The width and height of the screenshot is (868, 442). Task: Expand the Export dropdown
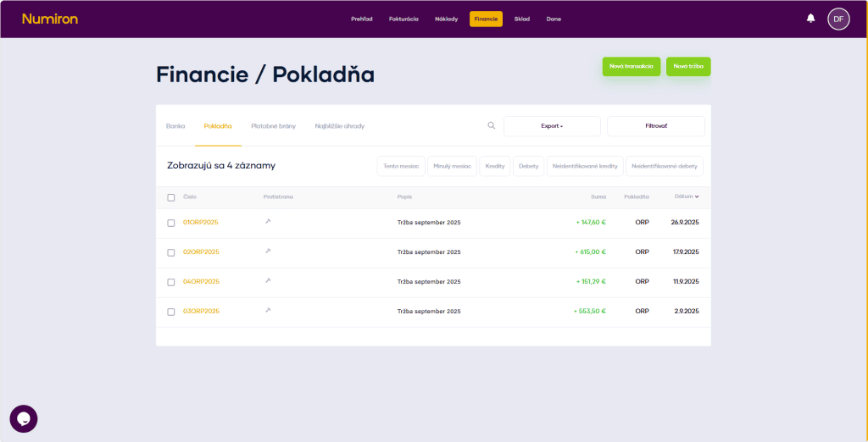(552, 126)
